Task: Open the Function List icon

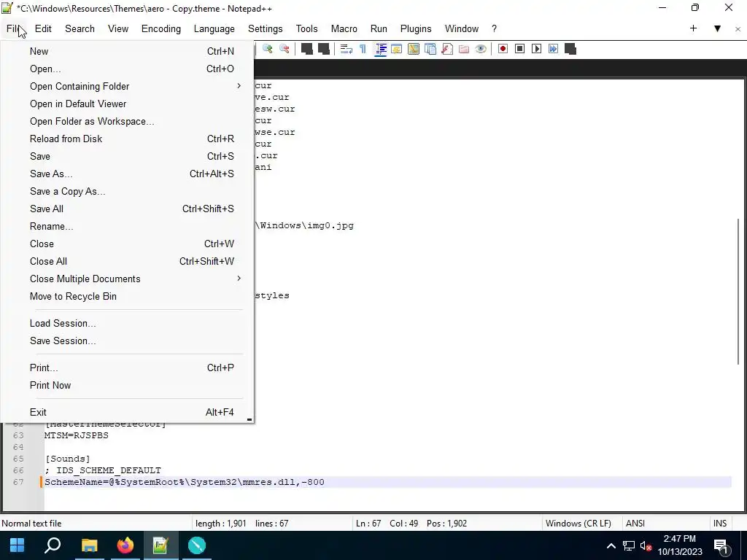Action: 447,49
